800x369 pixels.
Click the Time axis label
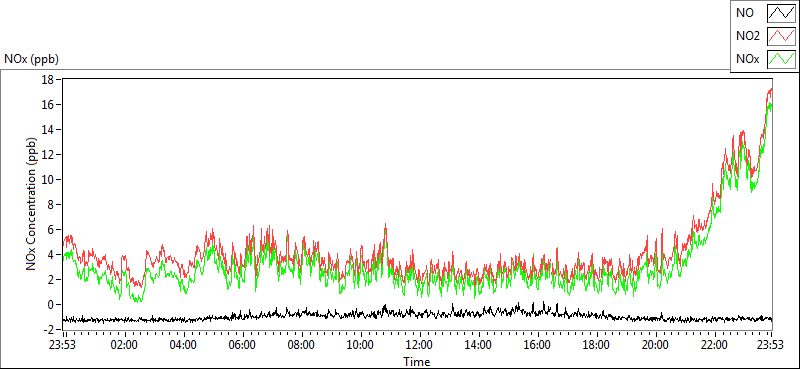pyautogui.click(x=416, y=362)
